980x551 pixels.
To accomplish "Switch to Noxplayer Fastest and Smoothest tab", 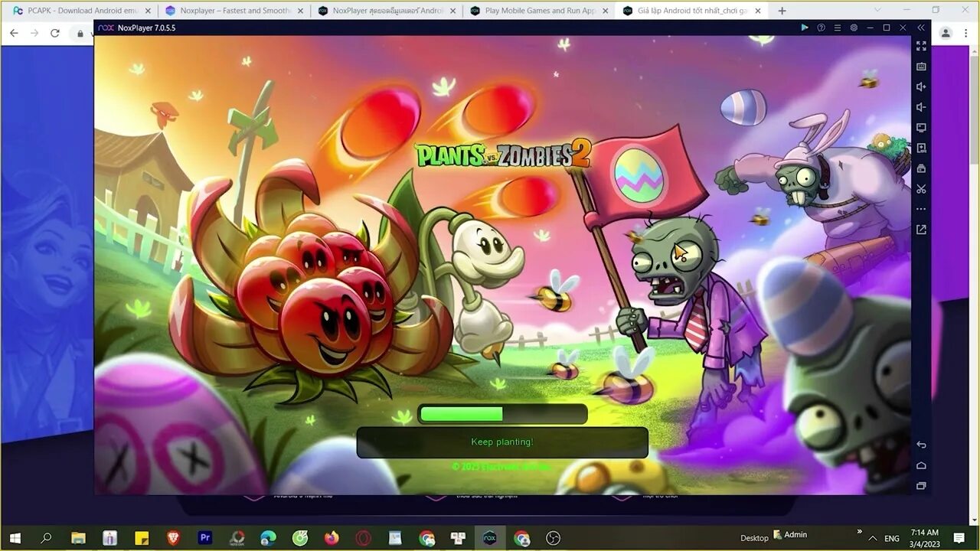I will pyautogui.click(x=234, y=11).
